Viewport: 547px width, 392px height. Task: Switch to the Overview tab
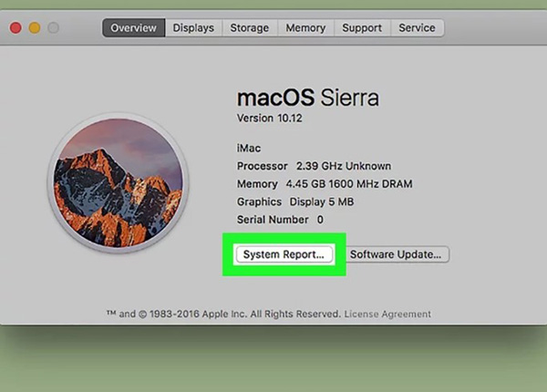[x=134, y=28]
